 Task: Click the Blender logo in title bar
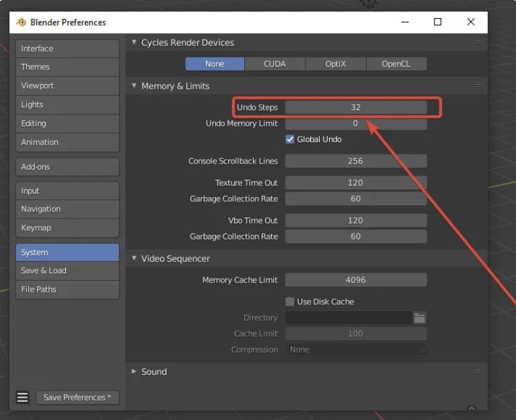point(21,22)
